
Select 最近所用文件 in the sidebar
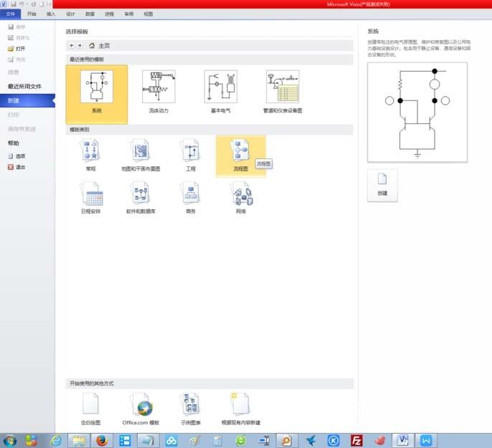coord(24,86)
